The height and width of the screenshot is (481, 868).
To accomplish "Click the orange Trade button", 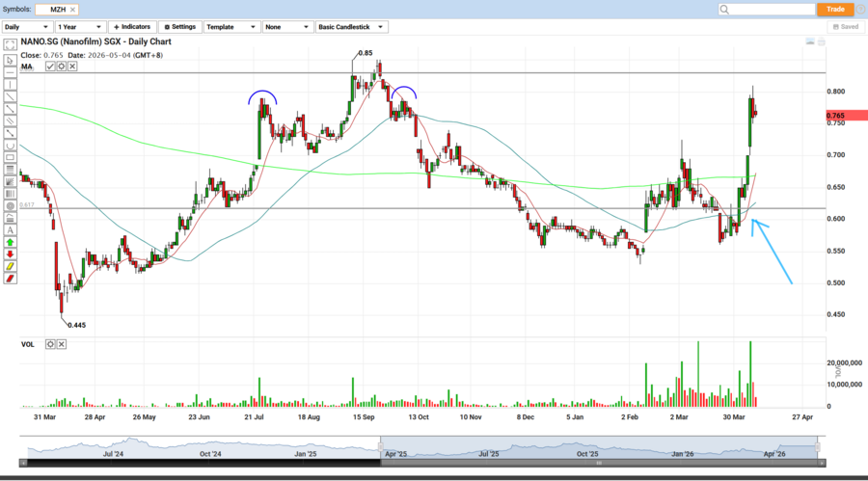I will point(835,9).
